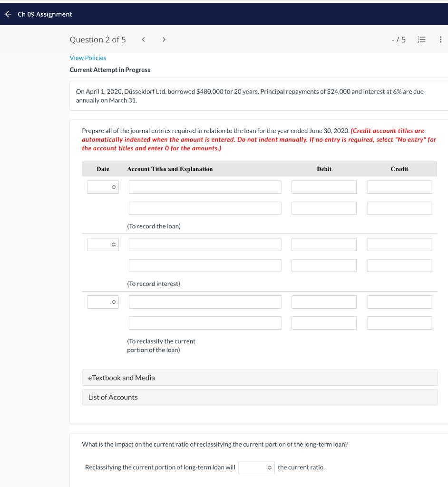The image size is (448, 487).
Task: Click first debit field for the interest entry
Action: pyautogui.click(x=324, y=244)
